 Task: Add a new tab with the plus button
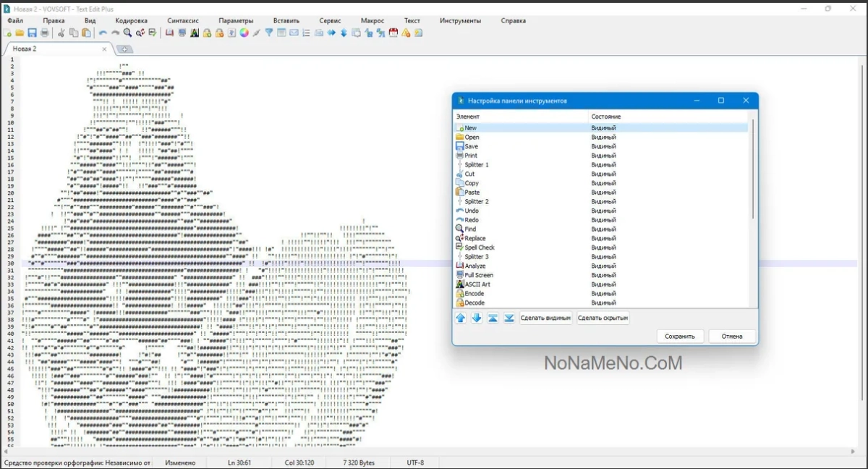124,49
